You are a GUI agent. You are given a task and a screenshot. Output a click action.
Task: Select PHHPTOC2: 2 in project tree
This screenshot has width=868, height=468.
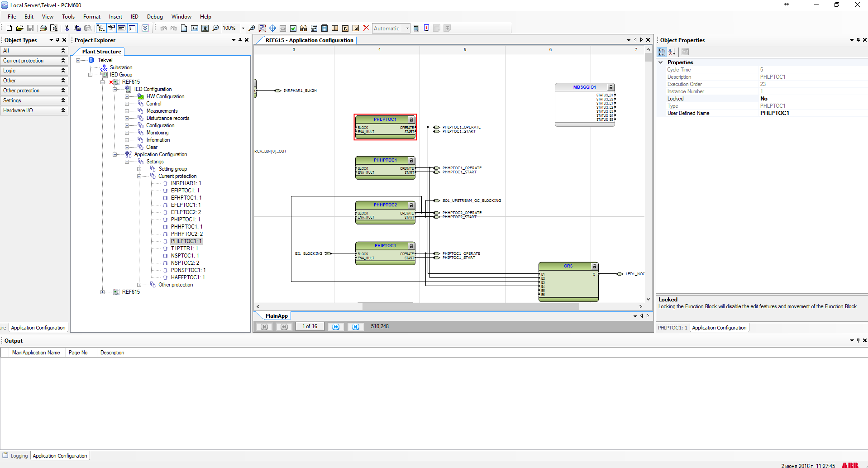186,234
